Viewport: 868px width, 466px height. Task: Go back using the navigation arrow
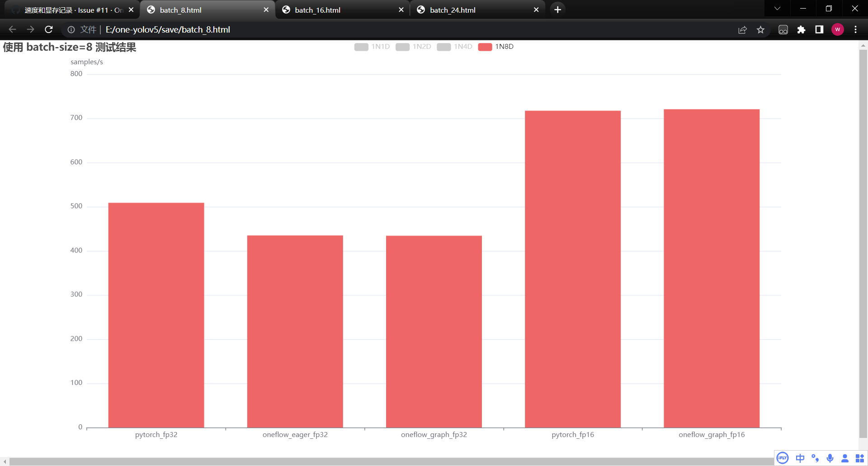pos(12,29)
